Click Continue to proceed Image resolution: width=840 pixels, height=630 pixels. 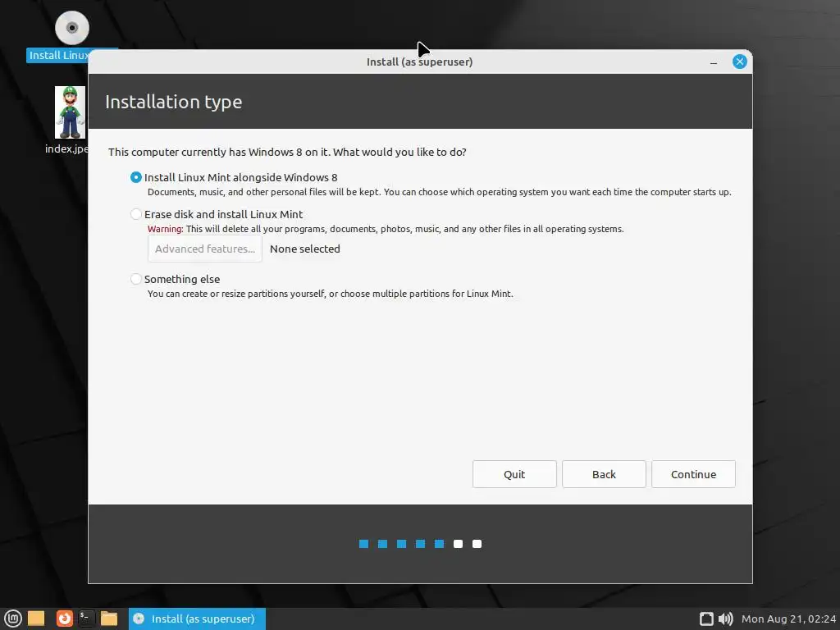(693, 474)
